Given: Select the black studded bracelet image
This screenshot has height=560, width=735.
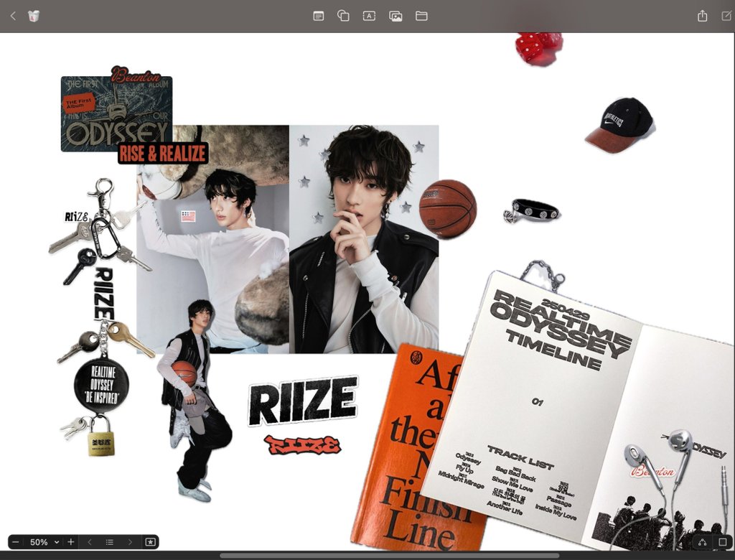Looking at the screenshot, I should coord(532,210).
